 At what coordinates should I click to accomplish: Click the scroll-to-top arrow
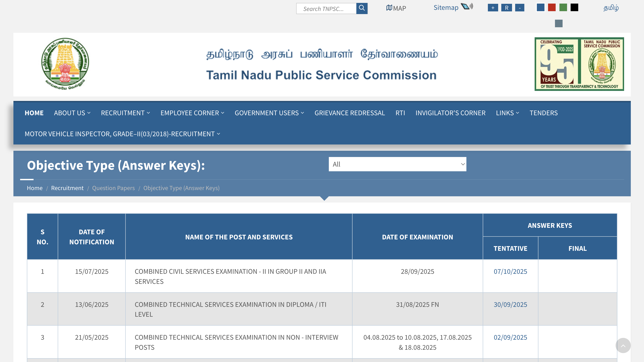[x=623, y=345]
